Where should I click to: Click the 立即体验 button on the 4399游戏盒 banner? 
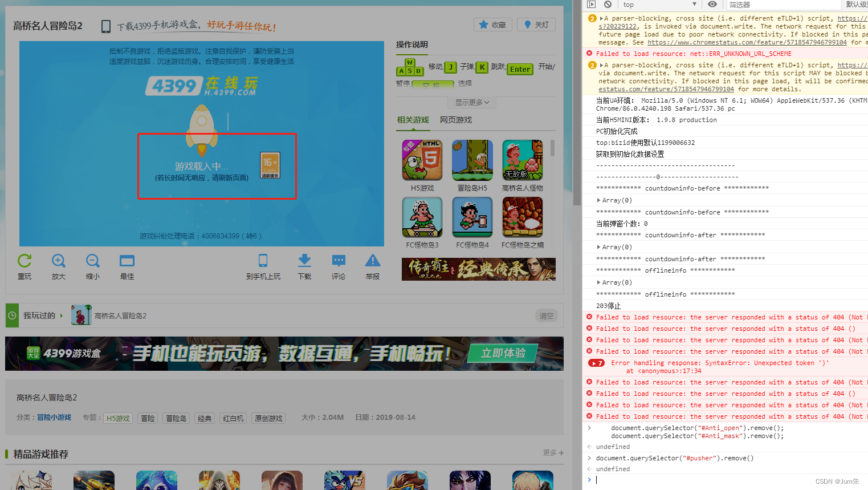[x=503, y=353]
